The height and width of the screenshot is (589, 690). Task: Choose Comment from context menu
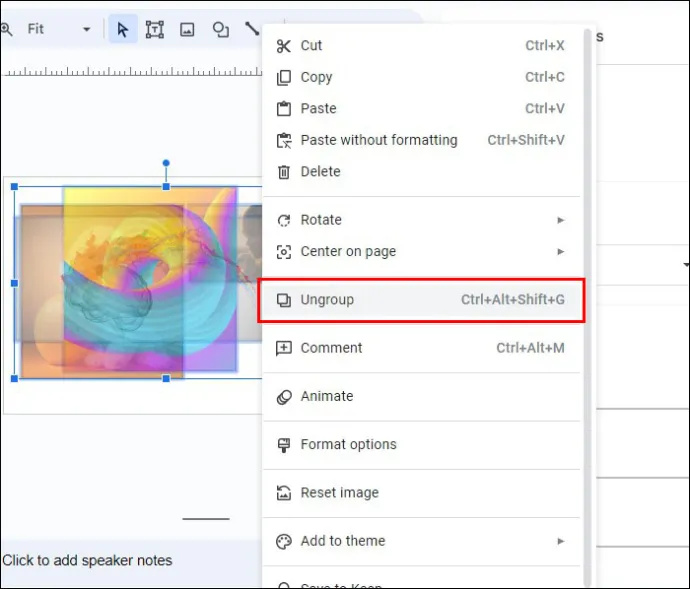pyautogui.click(x=420, y=348)
